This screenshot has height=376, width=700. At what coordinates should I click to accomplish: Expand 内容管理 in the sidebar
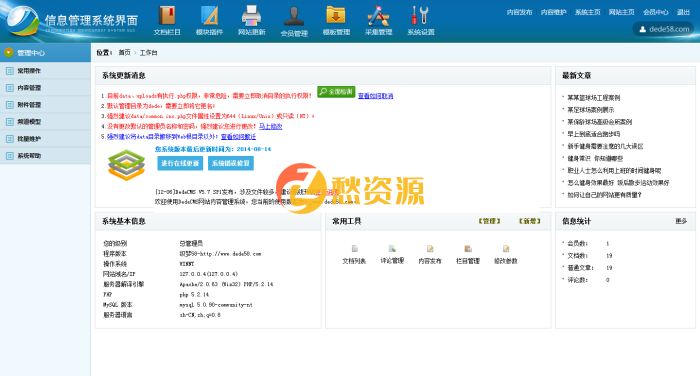pyautogui.click(x=45, y=88)
